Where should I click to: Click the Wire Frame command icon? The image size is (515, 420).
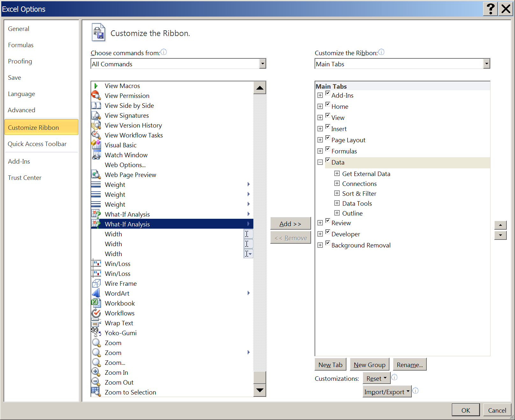pos(96,284)
